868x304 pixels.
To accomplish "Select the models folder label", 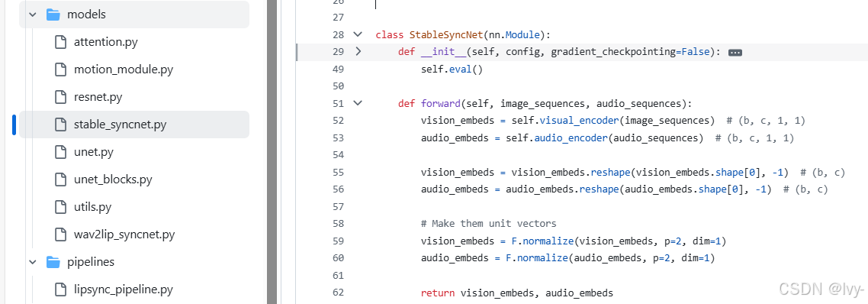I will pyautogui.click(x=86, y=15).
